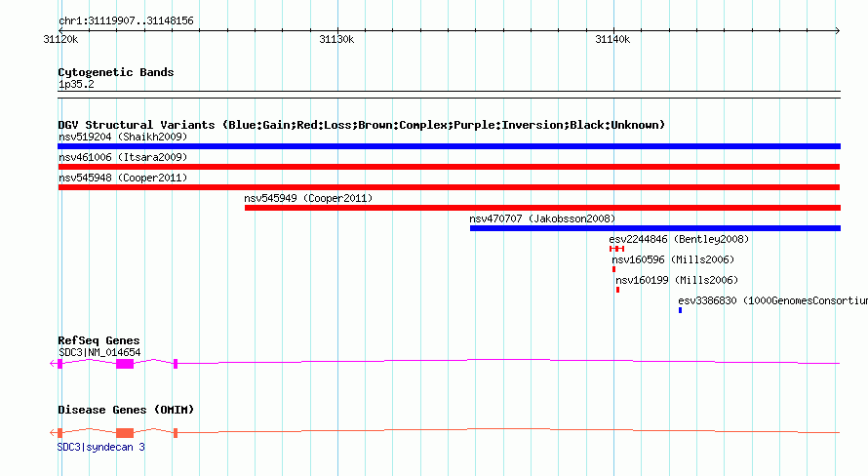
Task: Click the nsv545948 (Cooper2011) red bar
Action: (x=449, y=187)
